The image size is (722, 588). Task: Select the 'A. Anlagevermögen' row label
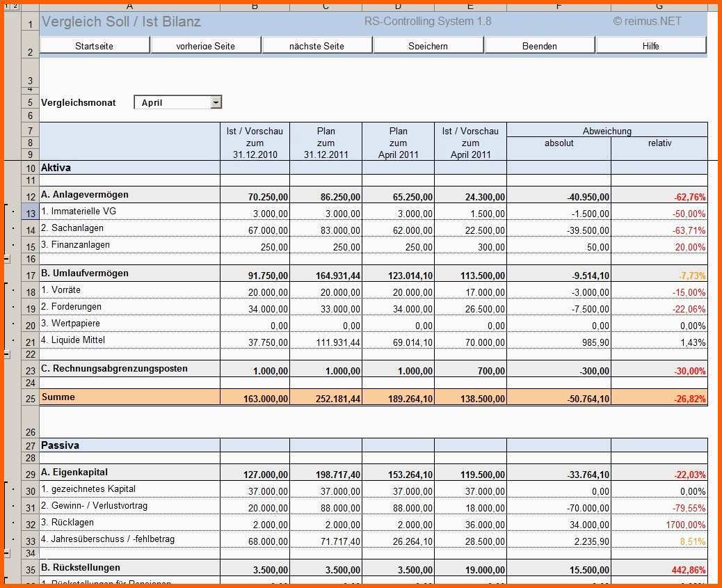pos(85,194)
